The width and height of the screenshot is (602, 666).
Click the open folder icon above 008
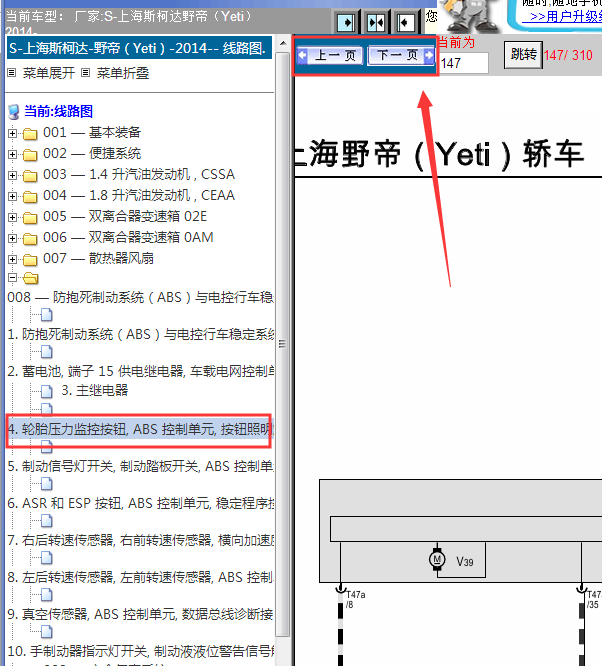click(x=31, y=278)
